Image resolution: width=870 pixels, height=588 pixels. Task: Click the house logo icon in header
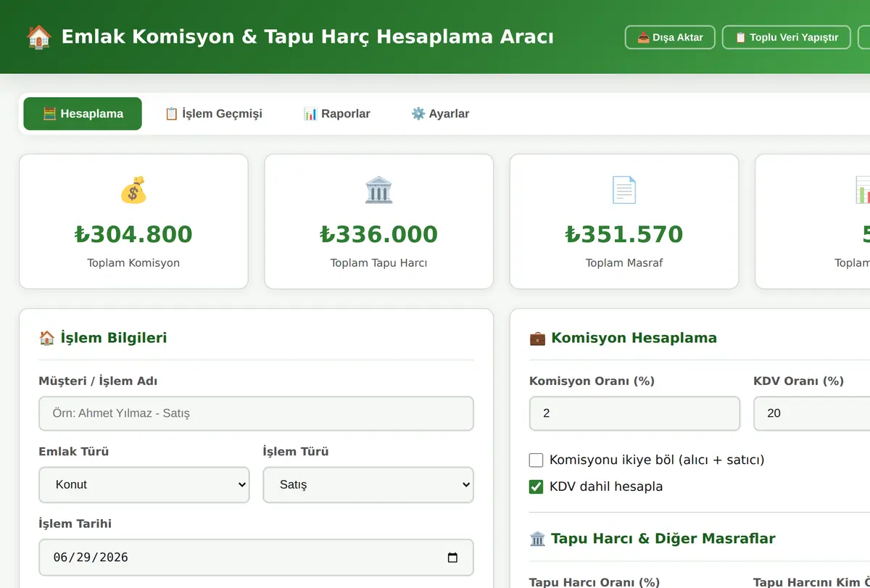(x=39, y=37)
